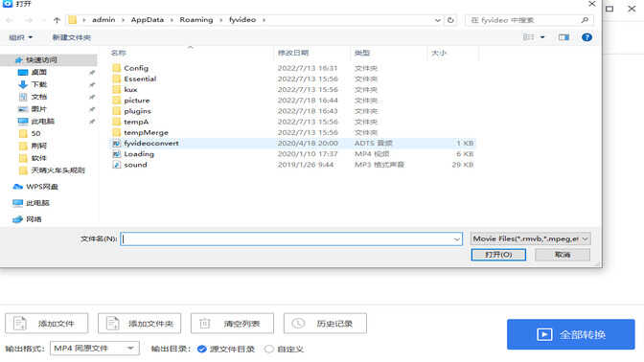The width and height of the screenshot is (644, 362).
Task: Open 历史记录 history button
Action: pos(325,324)
